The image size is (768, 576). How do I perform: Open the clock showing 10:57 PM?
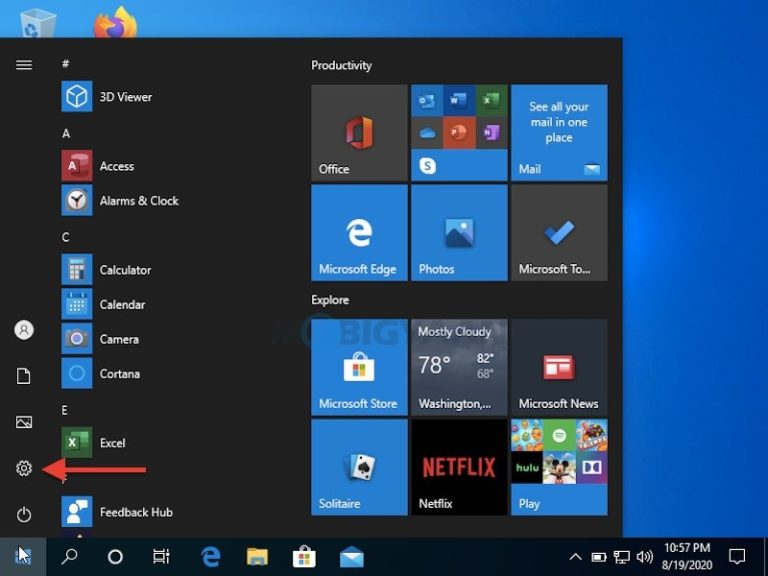pyautogui.click(x=687, y=556)
